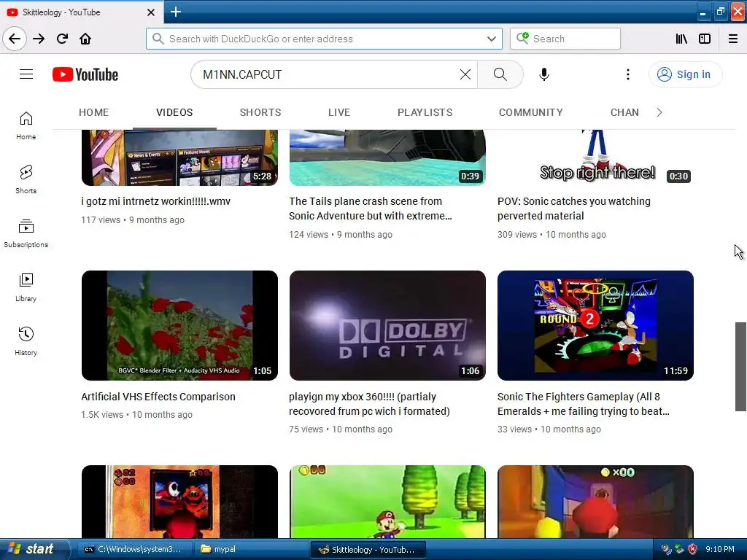Image resolution: width=747 pixels, height=560 pixels.
Task: Open the LIVE tab
Action: coord(339,112)
